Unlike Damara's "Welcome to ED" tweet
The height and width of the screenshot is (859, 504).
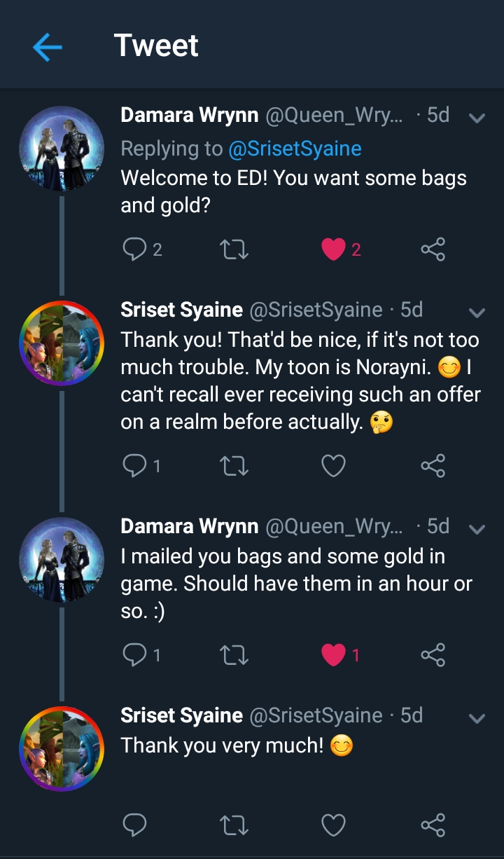pos(333,249)
